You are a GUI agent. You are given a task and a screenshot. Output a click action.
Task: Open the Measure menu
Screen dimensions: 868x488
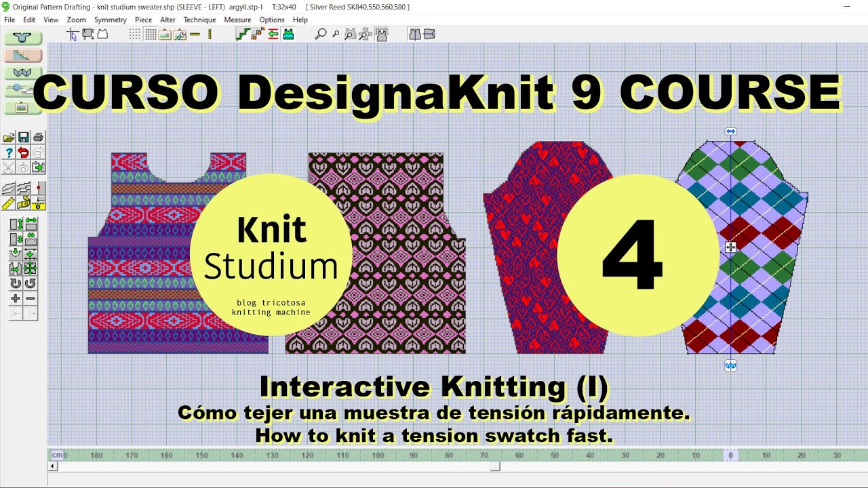237,20
